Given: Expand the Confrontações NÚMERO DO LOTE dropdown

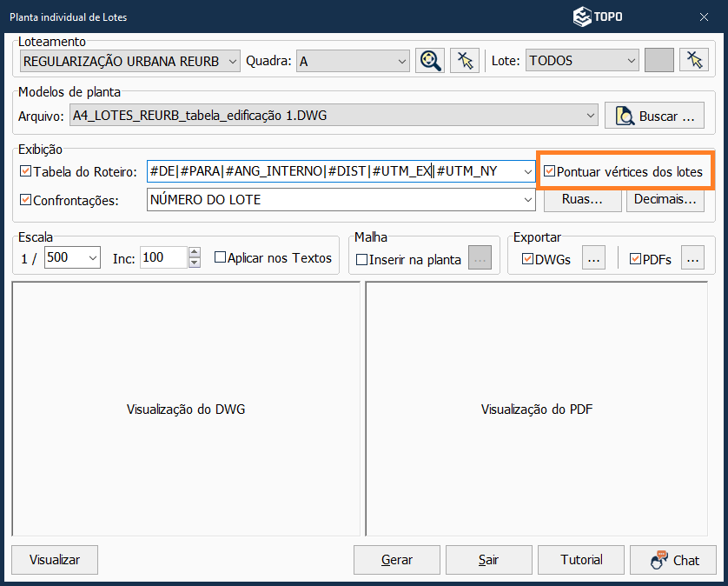Looking at the screenshot, I should coord(528,200).
